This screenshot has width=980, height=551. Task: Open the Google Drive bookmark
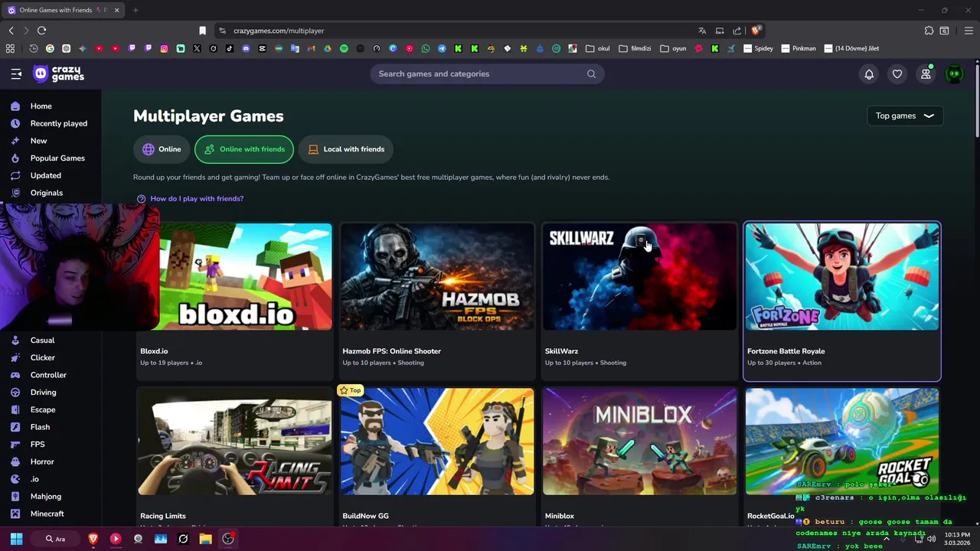pos(327,48)
